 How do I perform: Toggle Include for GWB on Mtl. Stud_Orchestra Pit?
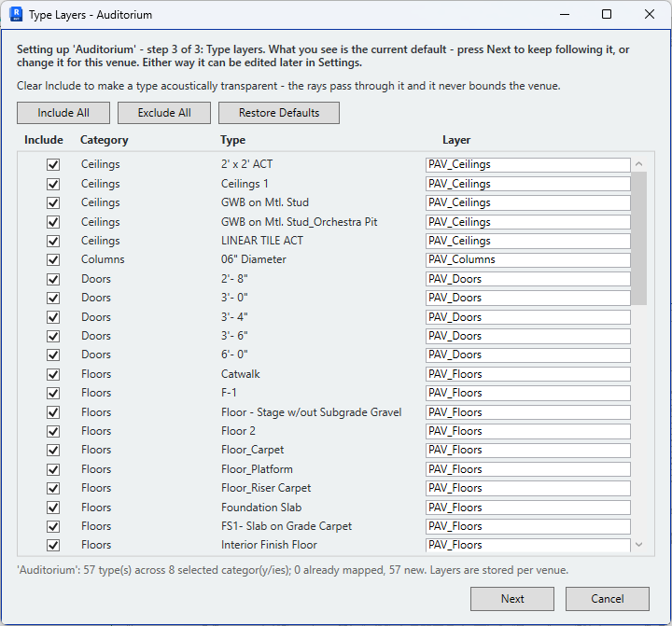(53, 222)
